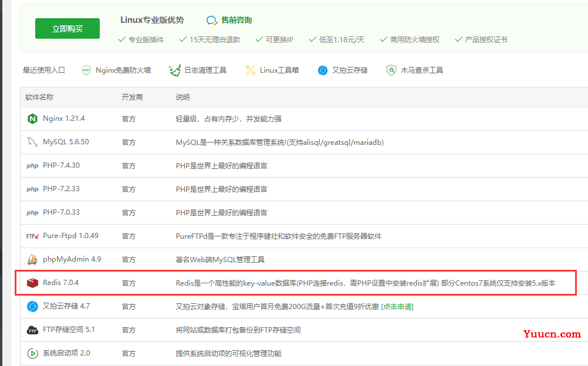Click the Pure-Ftpd FTP icon
This screenshot has height=366, width=588.
33,236
